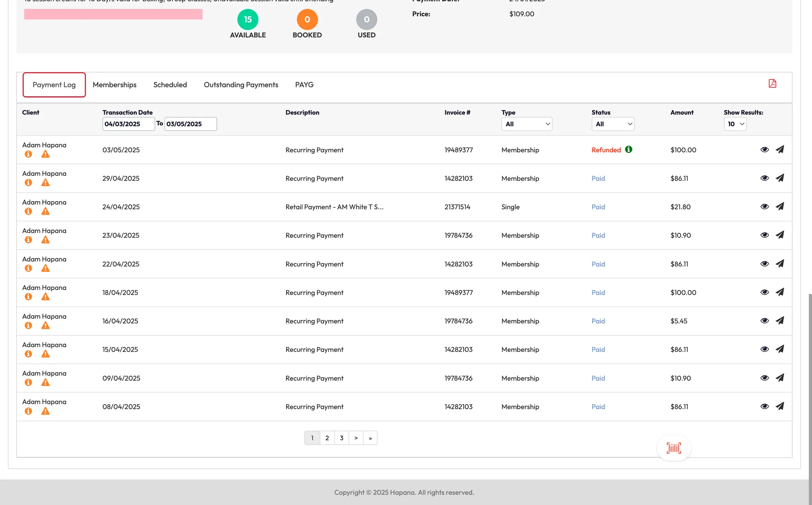Export payment log as PDF
Screen dimensions: 812x505
772,84
